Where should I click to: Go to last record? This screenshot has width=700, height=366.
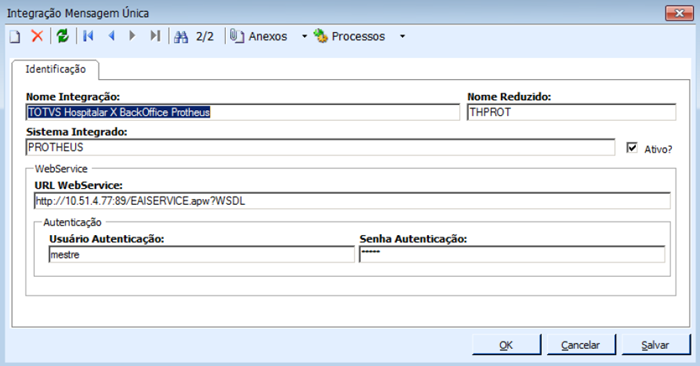point(155,36)
